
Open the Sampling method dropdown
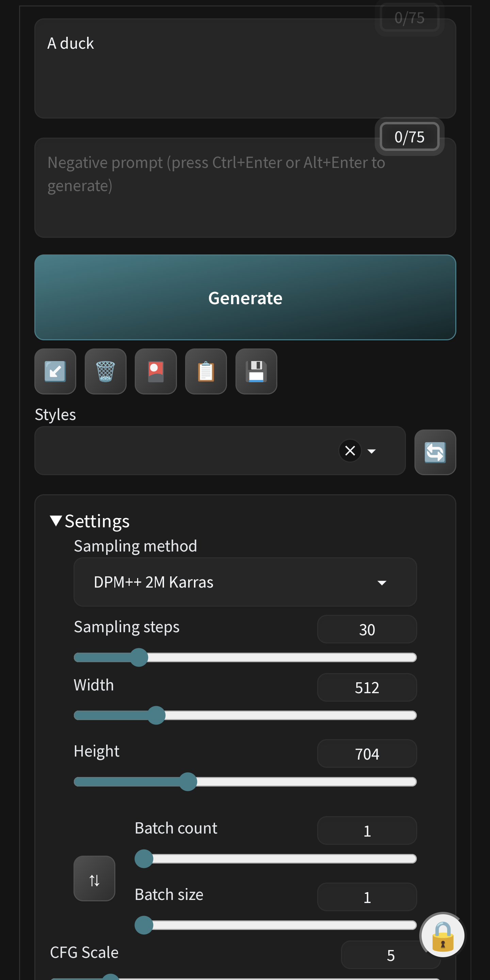tap(245, 582)
